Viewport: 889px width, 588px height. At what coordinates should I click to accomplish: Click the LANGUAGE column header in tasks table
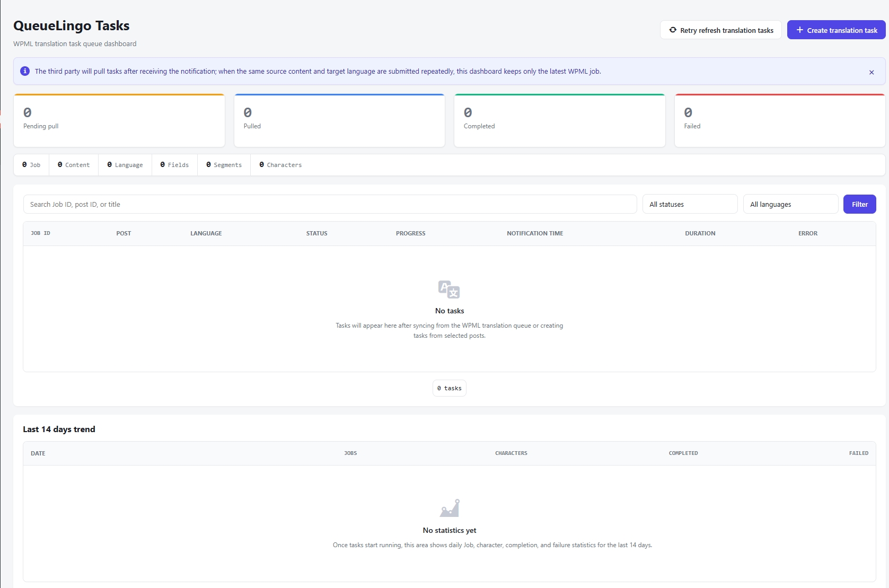[206, 233]
